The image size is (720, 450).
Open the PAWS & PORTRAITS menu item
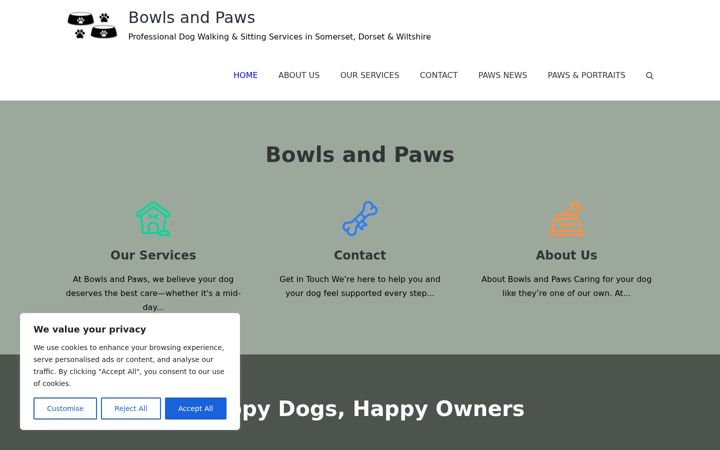[x=586, y=75]
